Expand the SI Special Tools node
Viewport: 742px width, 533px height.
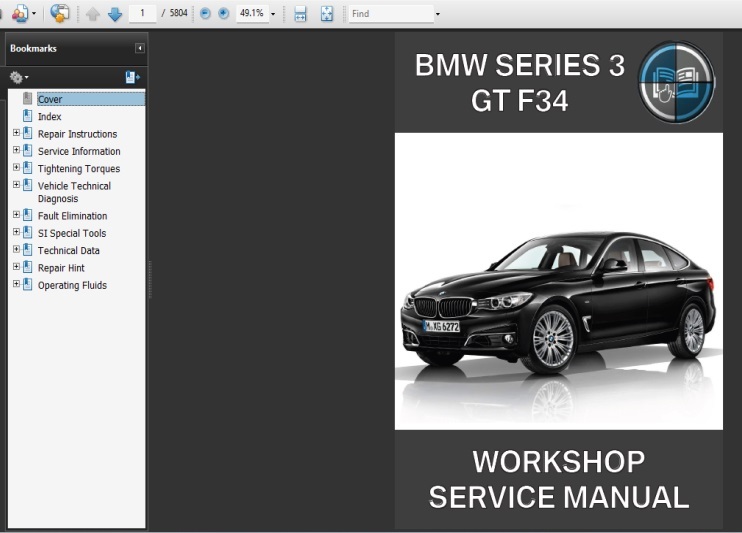(16, 232)
